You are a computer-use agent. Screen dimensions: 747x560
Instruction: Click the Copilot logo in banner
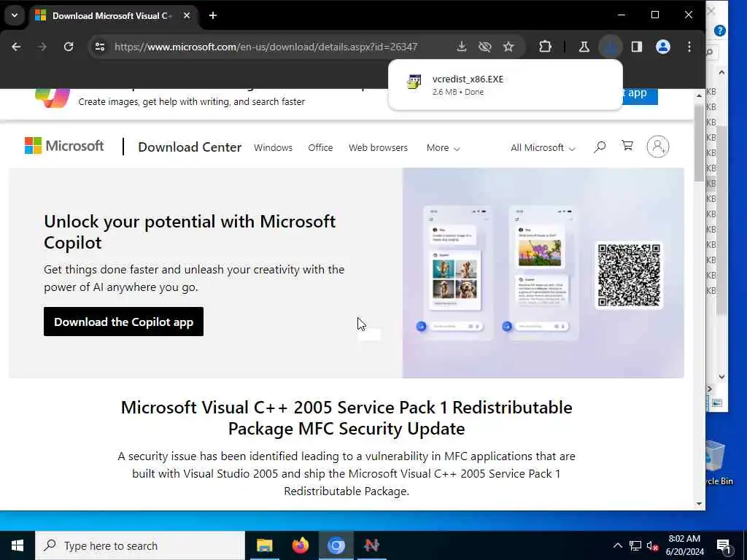click(53, 98)
